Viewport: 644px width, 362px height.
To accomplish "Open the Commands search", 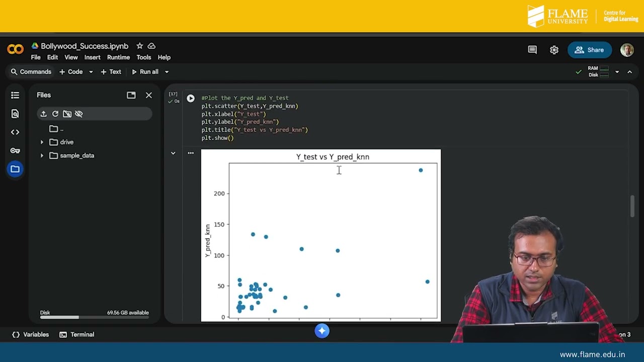I will tap(31, 72).
